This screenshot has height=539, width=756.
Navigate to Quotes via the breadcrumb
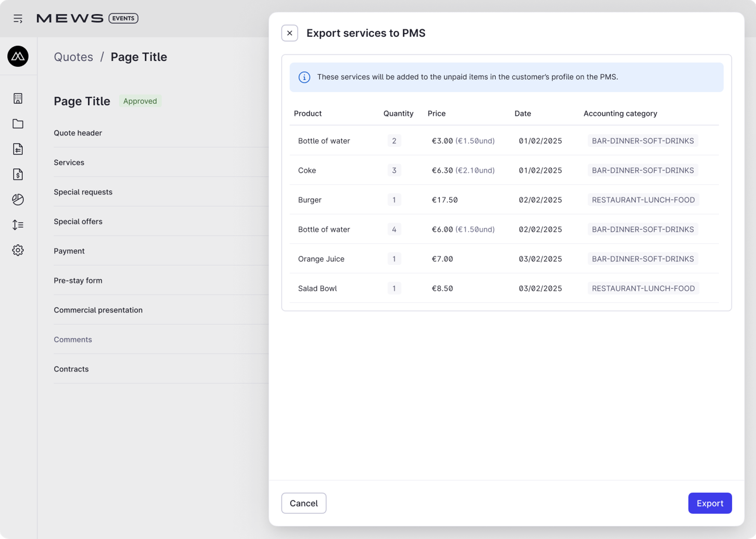(x=73, y=57)
